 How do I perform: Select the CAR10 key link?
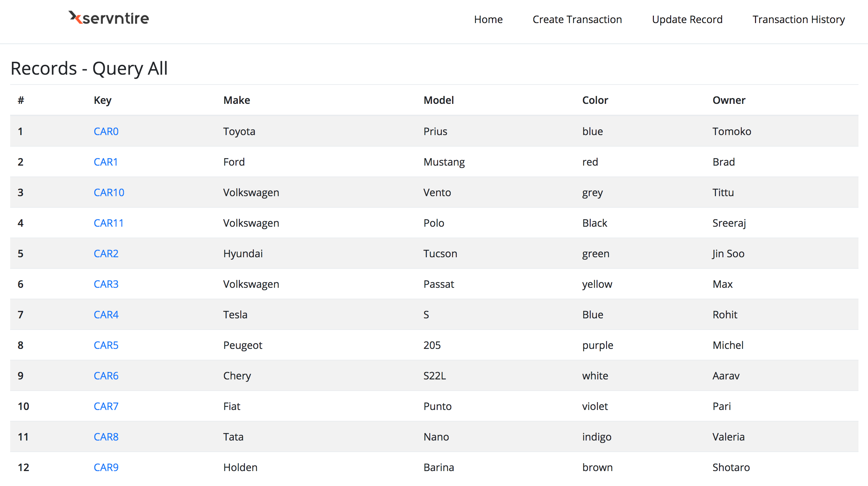(109, 192)
